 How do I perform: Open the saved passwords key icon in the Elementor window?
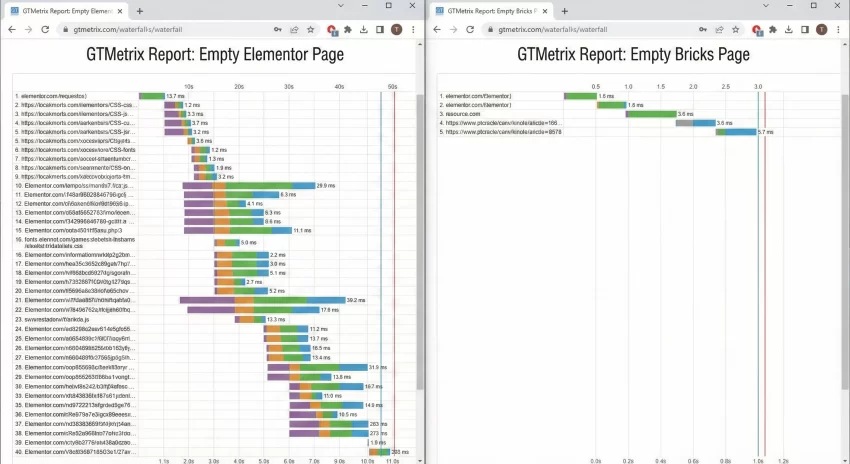point(278,29)
